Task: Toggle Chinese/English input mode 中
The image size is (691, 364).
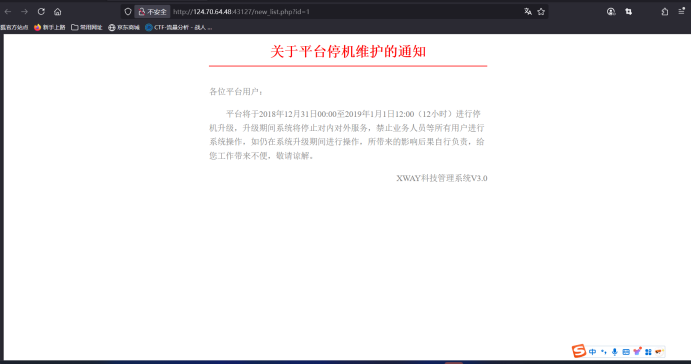Action: coord(592,352)
